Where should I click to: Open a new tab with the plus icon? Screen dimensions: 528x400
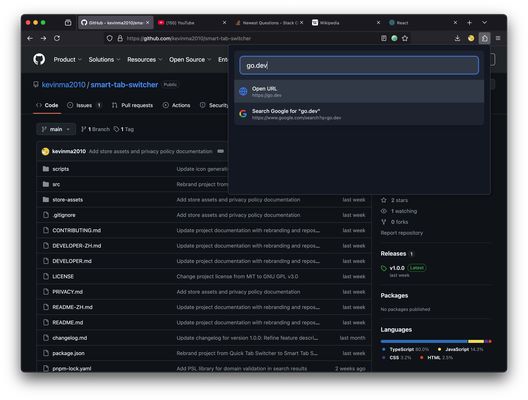coord(469,23)
